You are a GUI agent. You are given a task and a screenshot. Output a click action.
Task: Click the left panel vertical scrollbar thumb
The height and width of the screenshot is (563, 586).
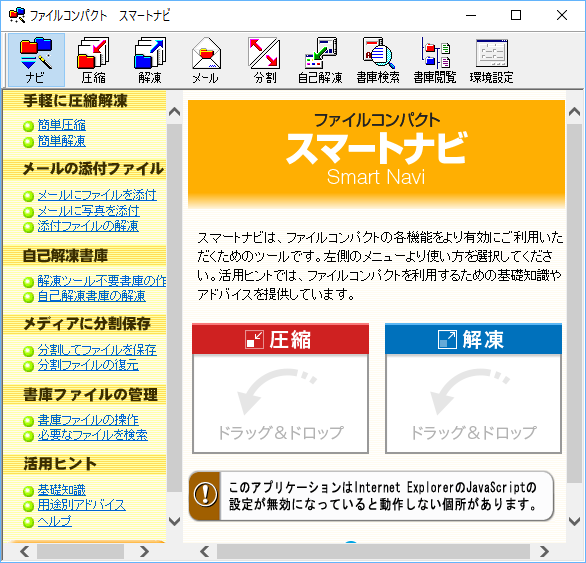pos(175,308)
